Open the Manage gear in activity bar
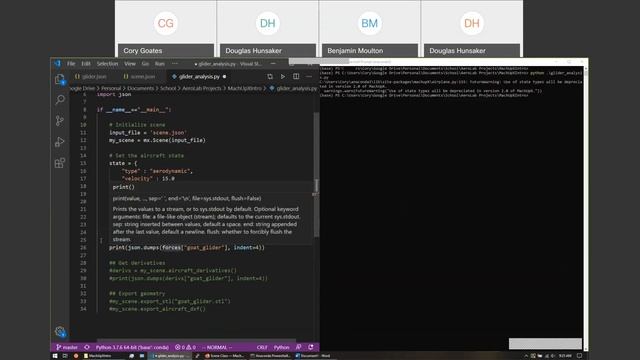This screenshot has width=640, height=360. [60, 331]
